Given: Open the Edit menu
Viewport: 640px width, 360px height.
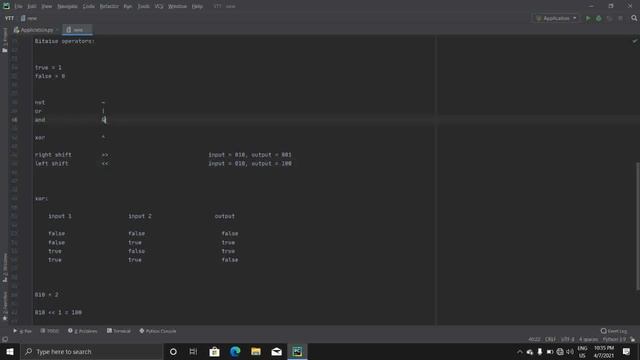Looking at the screenshot, I should [x=32, y=7].
